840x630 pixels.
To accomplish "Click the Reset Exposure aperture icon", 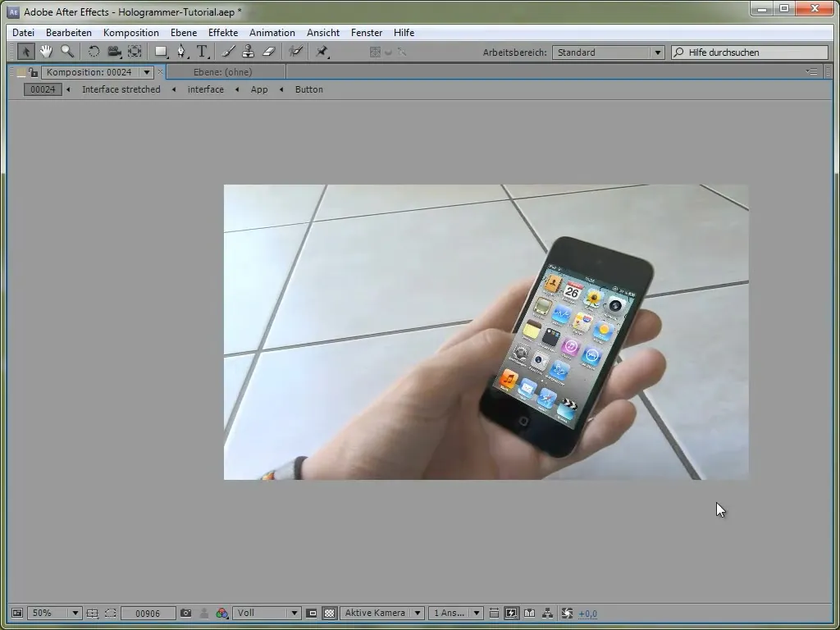I will click(x=567, y=613).
